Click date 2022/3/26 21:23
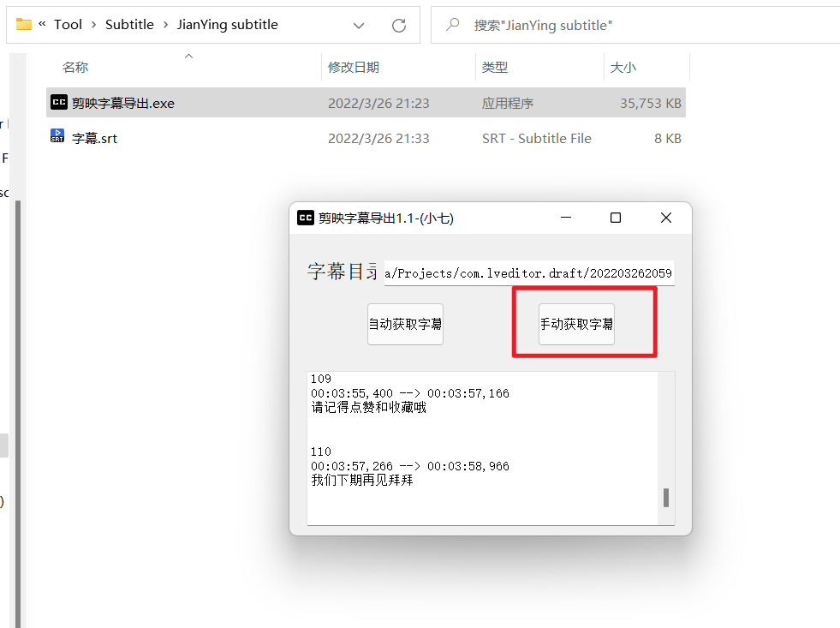Viewport: 840px width, 628px height. click(378, 104)
